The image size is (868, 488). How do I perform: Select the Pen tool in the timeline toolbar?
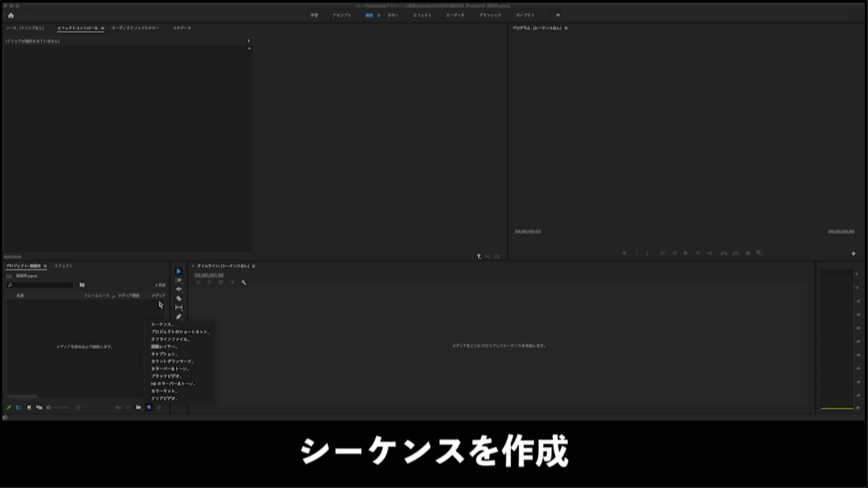click(178, 316)
